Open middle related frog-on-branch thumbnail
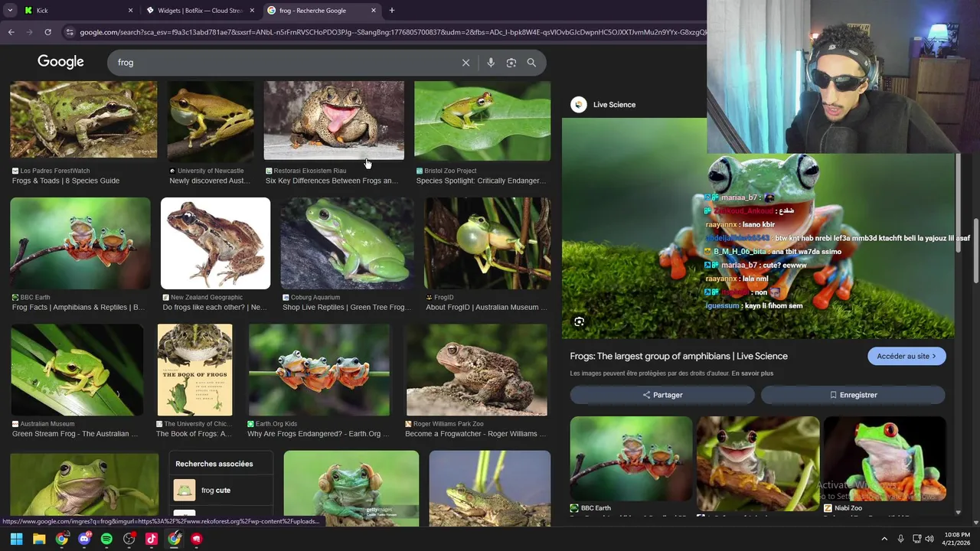Image resolution: width=980 pixels, height=551 pixels. (758, 462)
